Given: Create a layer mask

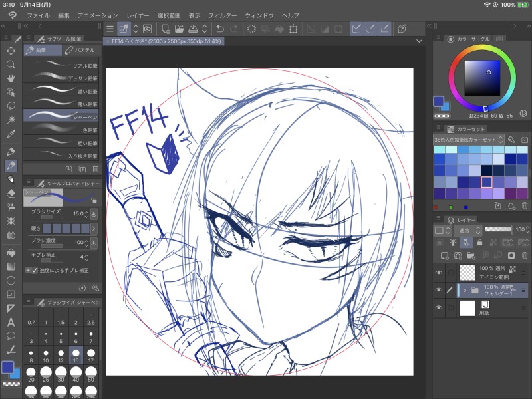Looking at the screenshot, I should [511, 255].
